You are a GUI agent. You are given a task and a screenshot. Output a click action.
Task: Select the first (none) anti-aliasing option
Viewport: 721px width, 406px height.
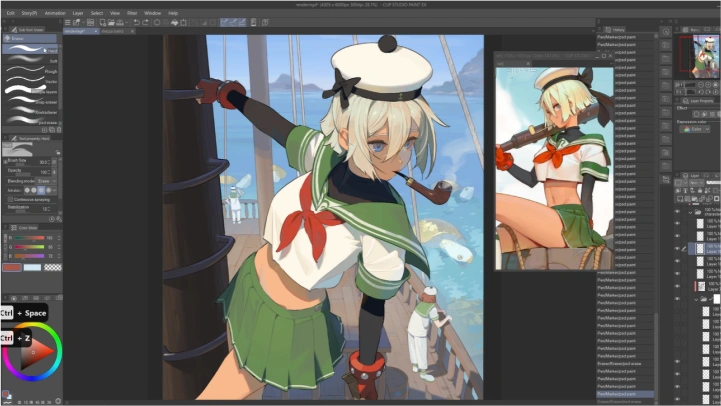click(27, 190)
